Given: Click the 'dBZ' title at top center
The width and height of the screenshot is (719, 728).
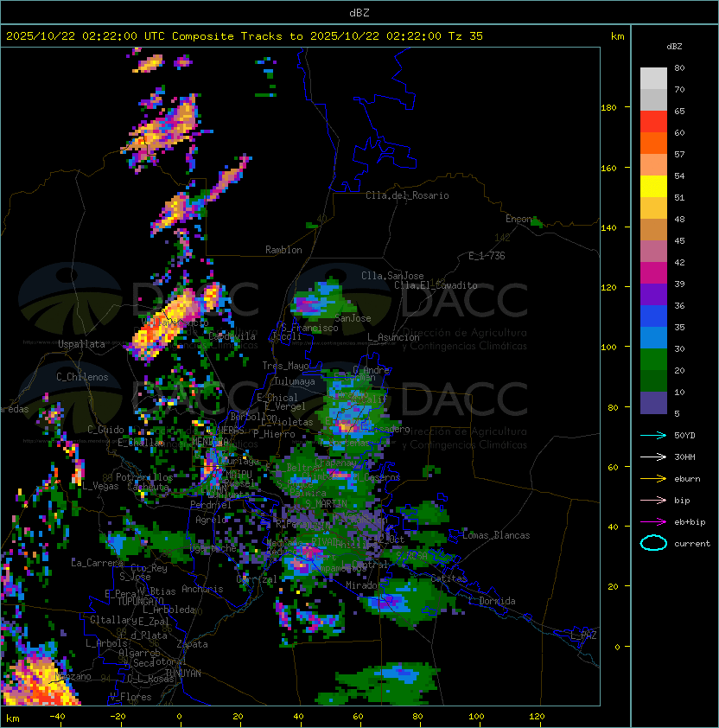Looking at the screenshot, I should (359, 12).
